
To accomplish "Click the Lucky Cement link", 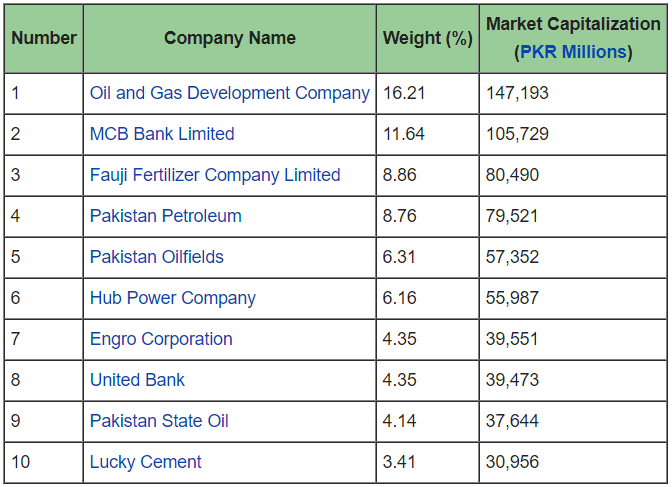I will click(145, 462).
